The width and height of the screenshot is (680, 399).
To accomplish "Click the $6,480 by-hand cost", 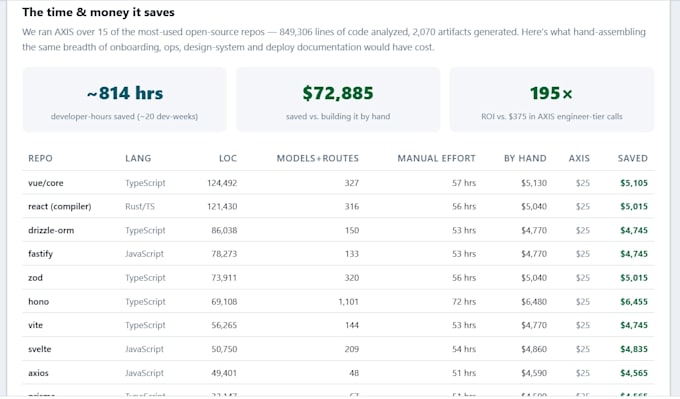I will tap(534, 301).
